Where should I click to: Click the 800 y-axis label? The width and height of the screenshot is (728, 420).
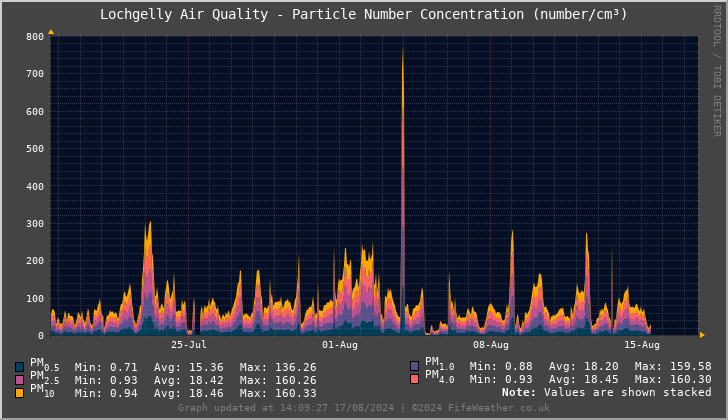click(x=35, y=37)
